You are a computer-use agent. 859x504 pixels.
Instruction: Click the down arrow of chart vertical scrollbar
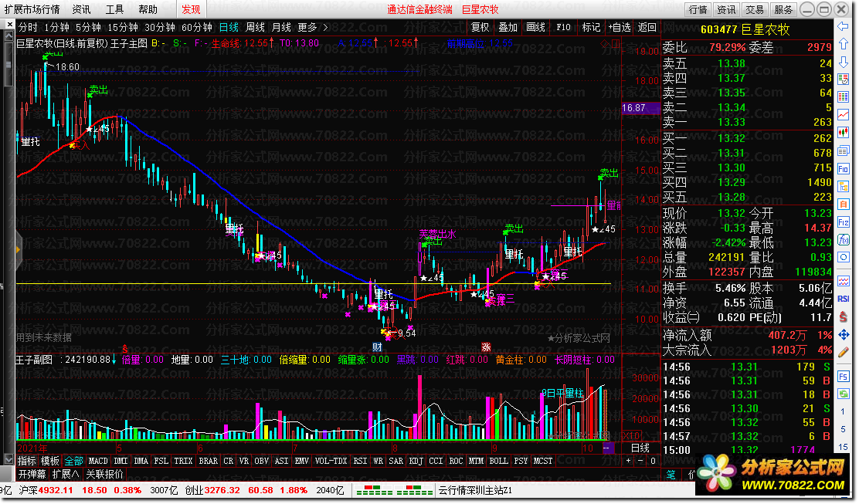pyautogui.click(x=8, y=458)
